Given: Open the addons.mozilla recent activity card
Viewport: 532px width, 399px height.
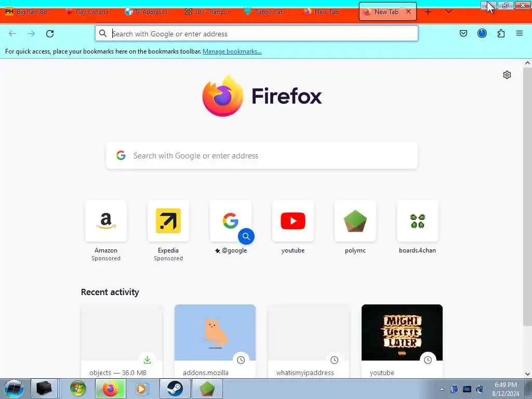Looking at the screenshot, I should 215,341.
